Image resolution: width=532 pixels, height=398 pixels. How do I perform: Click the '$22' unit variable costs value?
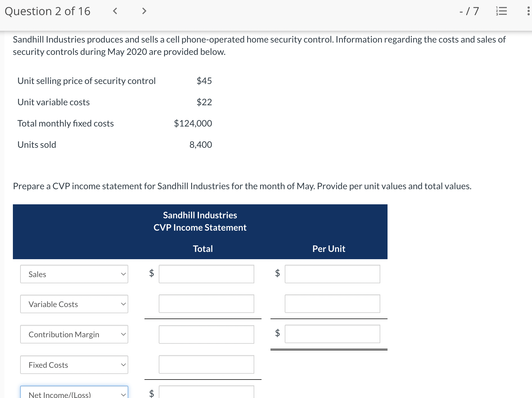[x=204, y=102]
